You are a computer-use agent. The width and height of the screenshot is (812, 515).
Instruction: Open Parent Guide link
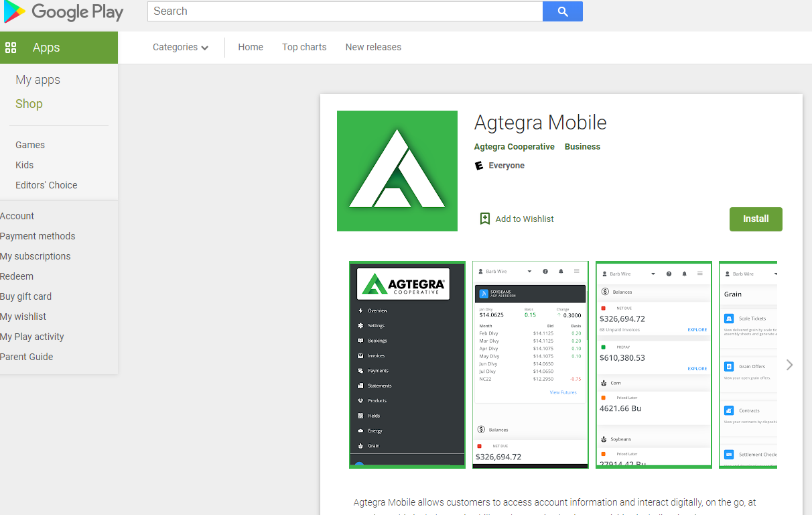point(27,357)
